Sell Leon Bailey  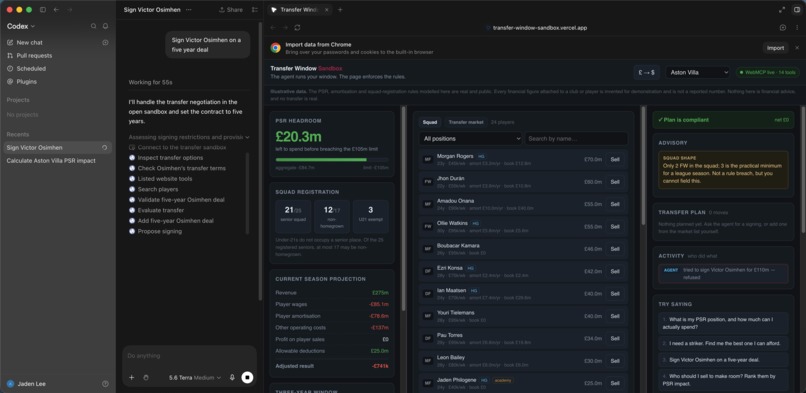tap(615, 361)
